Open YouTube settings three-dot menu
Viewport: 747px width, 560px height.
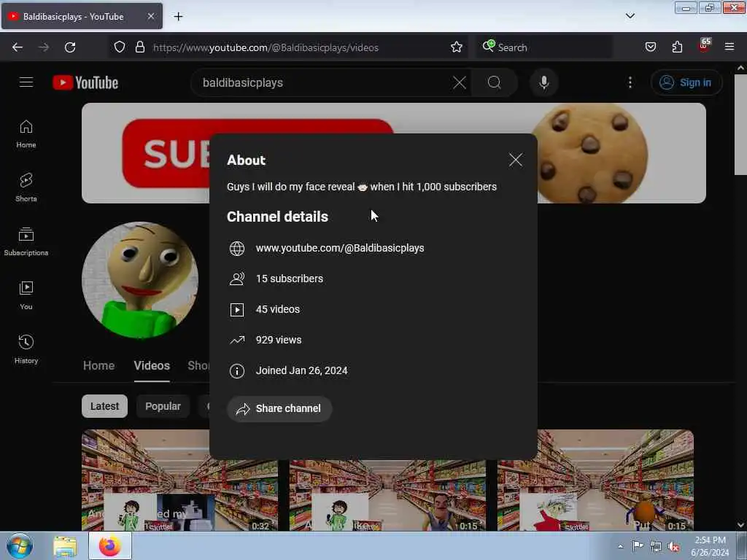click(x=630, y=82)
